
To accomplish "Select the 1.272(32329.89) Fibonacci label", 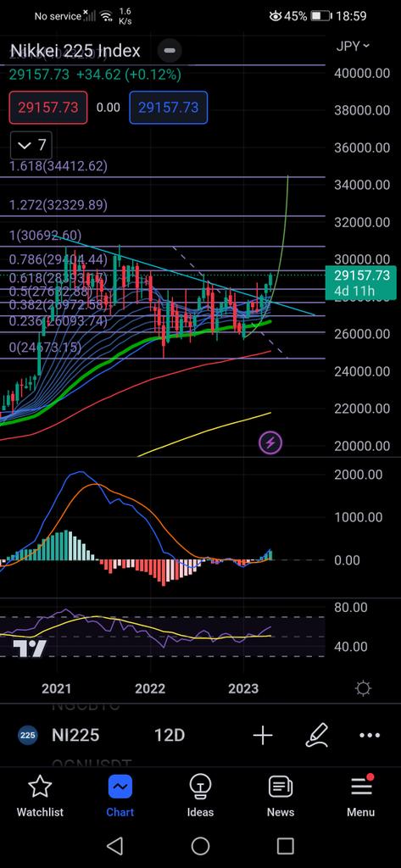I will 58,205.
